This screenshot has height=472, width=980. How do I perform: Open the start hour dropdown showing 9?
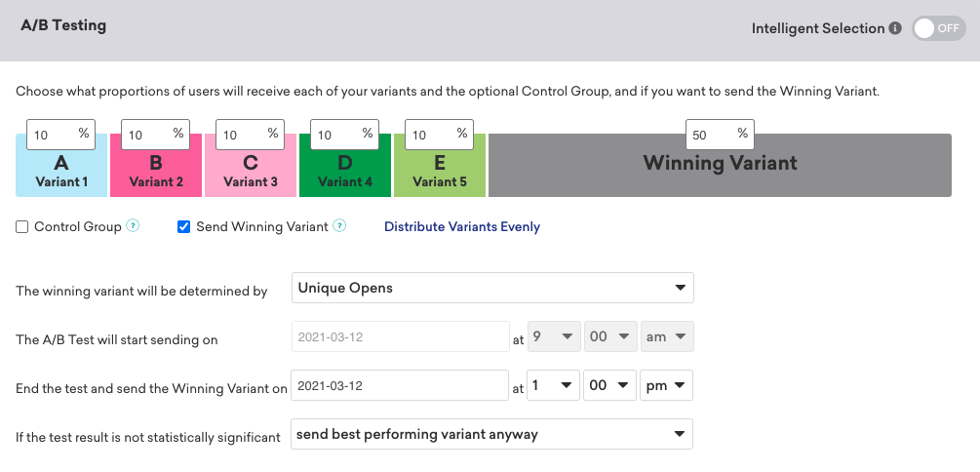tap(555, 336)
